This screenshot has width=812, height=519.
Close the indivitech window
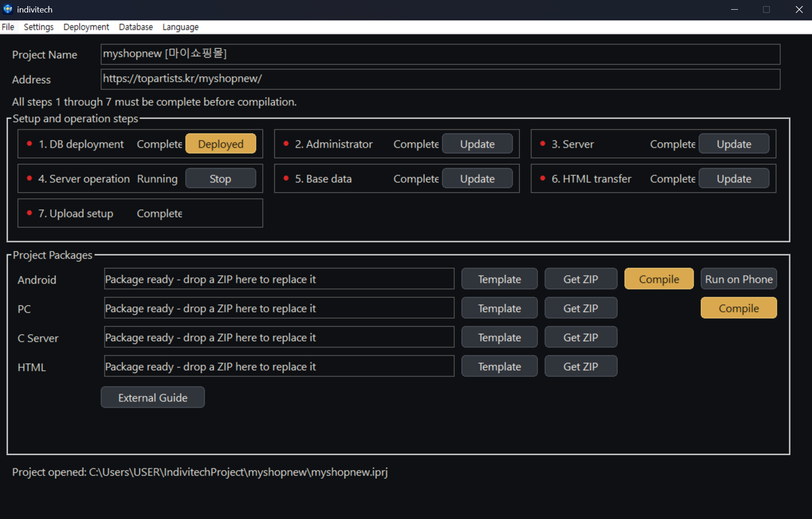point(799,9)
